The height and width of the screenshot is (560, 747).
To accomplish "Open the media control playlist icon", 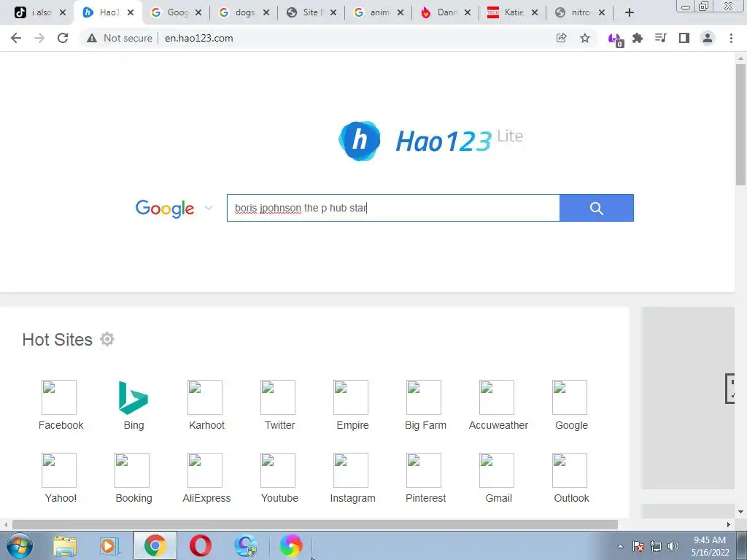I will [x=660, y=38].
